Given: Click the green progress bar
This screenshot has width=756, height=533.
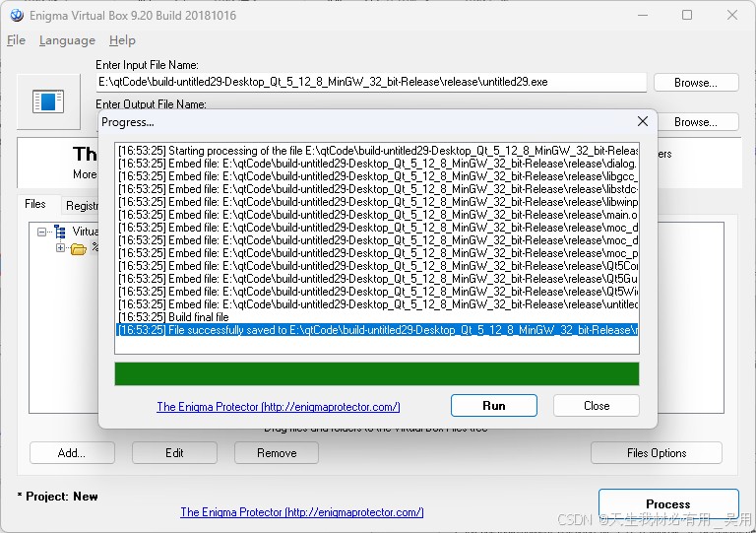Looking at the screenshot, I should point(377,373).
